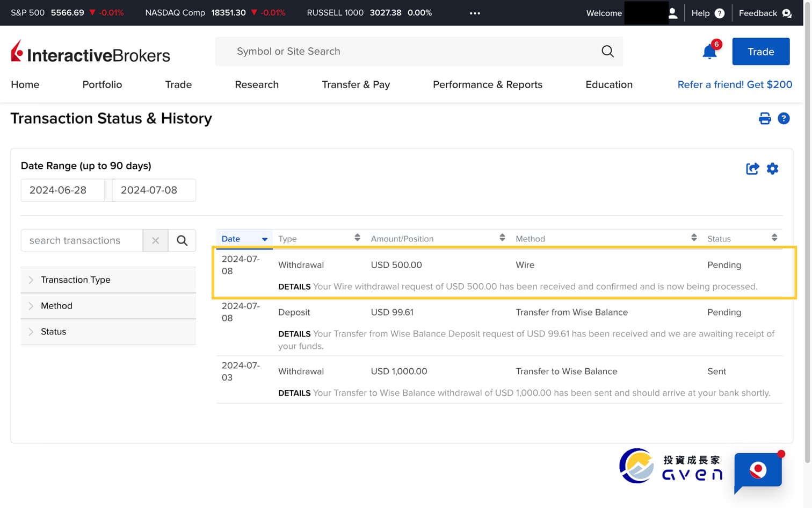Click the Feedback link in top bar

(x=758, y=13)
